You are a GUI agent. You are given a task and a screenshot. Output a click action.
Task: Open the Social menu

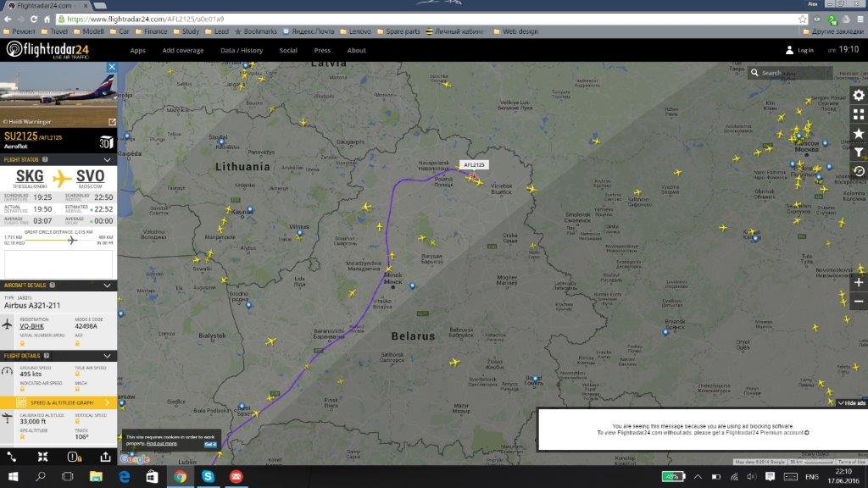coord(288,50)
